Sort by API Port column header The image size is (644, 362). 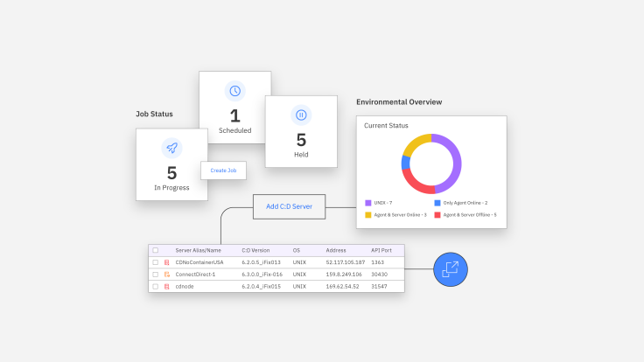point(381,250)
